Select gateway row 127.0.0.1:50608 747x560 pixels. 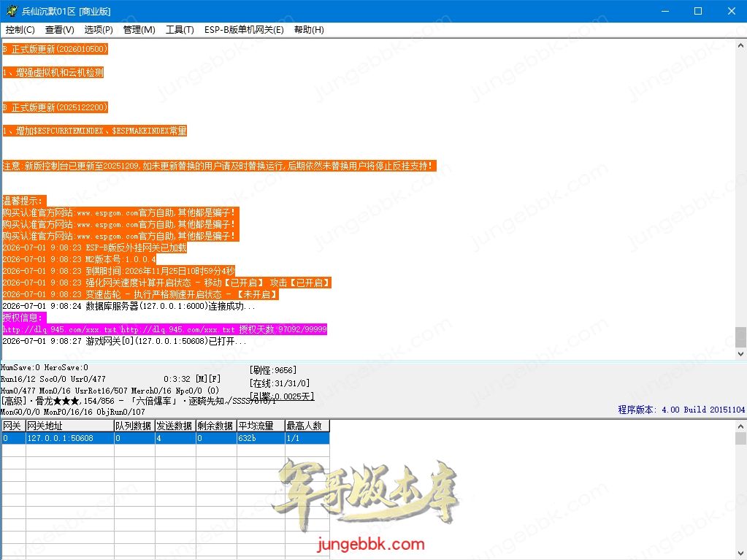pyautogui.click(x=165, y=438)
